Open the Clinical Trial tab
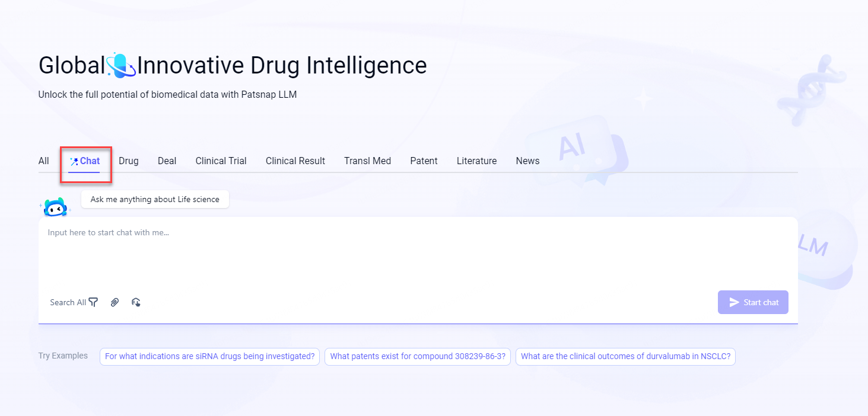The width and height of the screenshot is (868, 416). pyautogui.click(x=221, y=161)
